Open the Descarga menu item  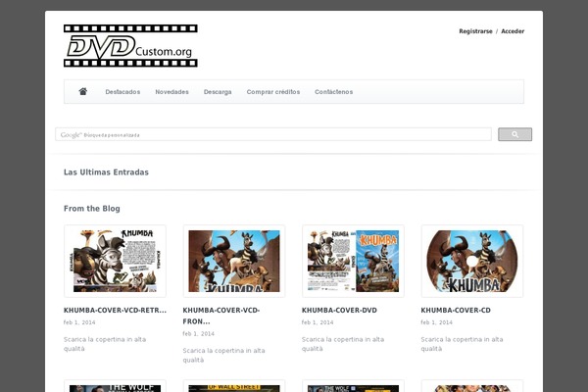click(218, 92)
